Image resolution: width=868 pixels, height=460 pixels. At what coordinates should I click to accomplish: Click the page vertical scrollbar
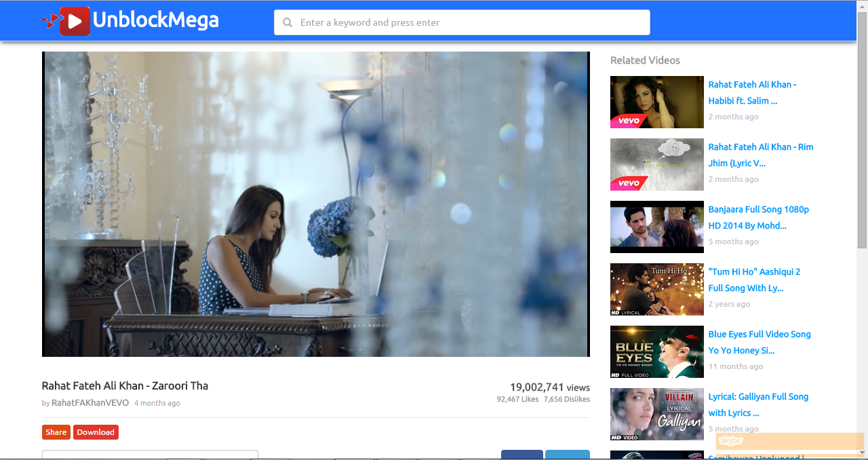pyautogui.click(x=862, y=129)
